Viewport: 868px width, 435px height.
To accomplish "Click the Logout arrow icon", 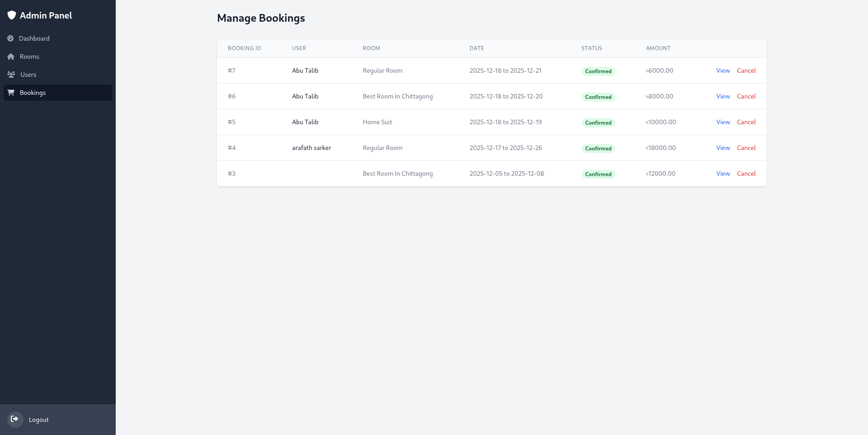I will (x=15, y=419).
